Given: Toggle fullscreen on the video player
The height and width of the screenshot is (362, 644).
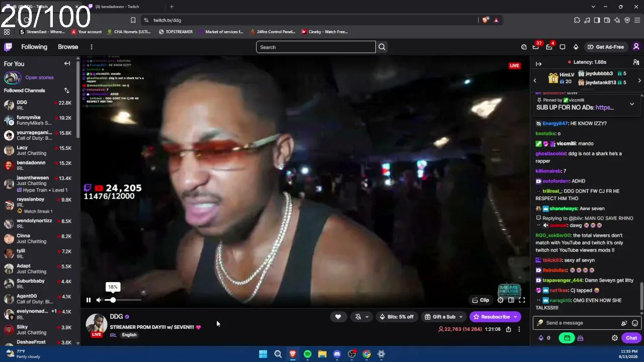Looking at the screenshot, I should point(522,300).
